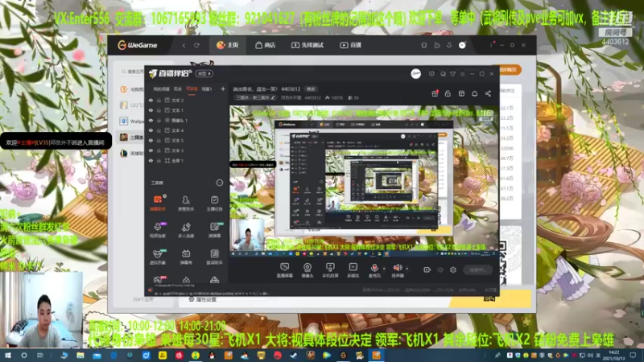Open the 弹幕秀 tool

coord(186,257)
